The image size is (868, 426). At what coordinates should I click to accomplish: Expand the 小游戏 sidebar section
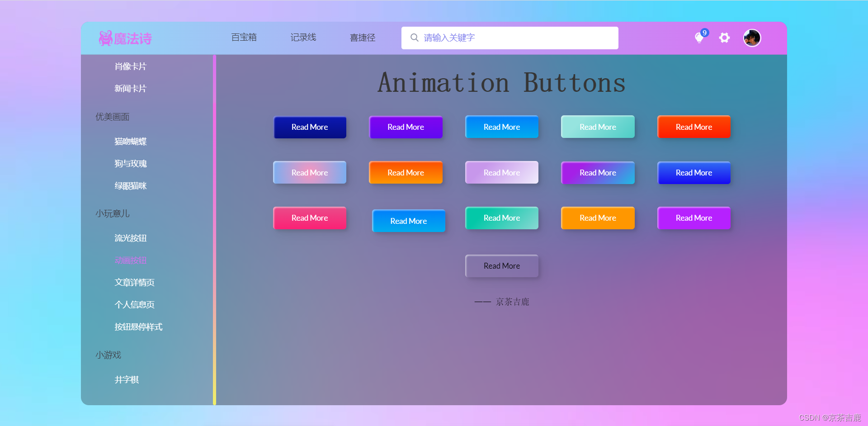(x=108, y=355)
